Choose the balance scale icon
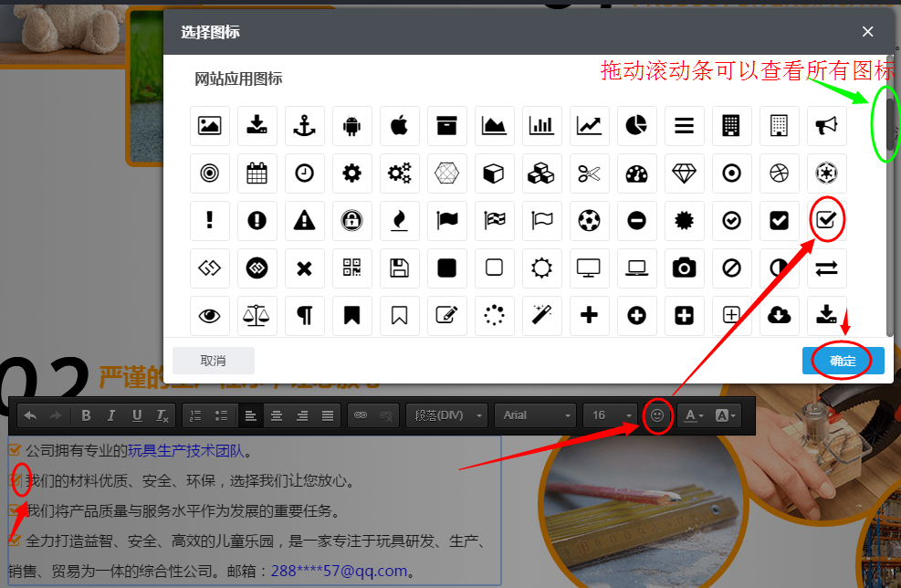Screen dimensions: 901x588 click(x=257, y=315)
